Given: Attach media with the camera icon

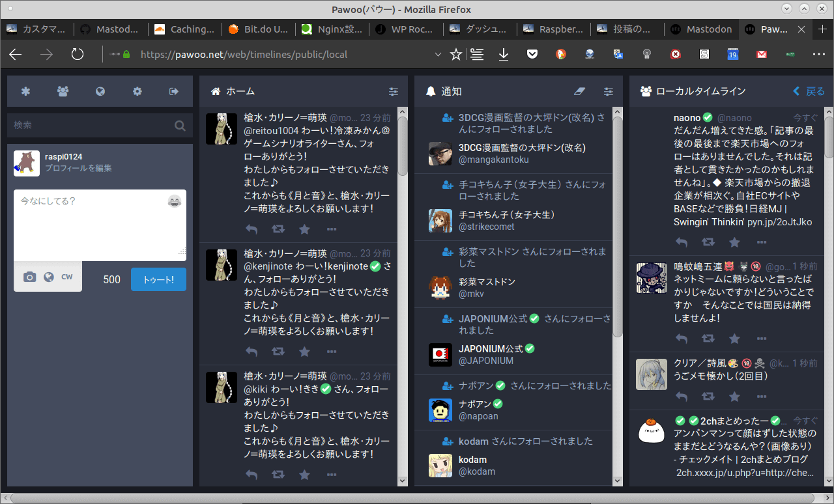Looking at the screenshot, I should coord(29,277).
